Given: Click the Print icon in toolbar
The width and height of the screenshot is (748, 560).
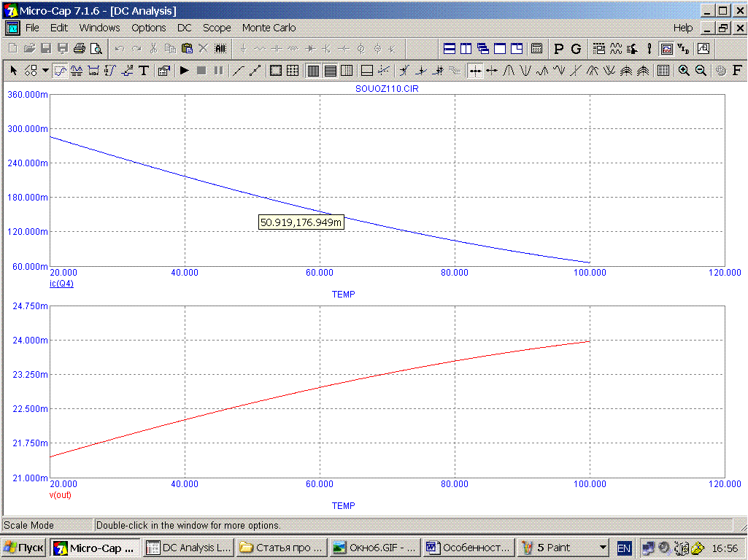Looking at the screenshot, I should click(x=79, y=49).
